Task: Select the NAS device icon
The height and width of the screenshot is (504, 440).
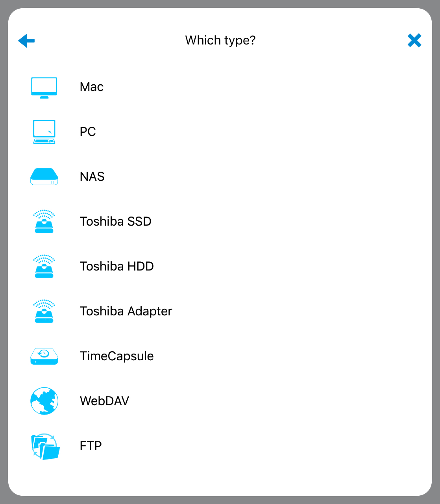Action: point(44,177)
